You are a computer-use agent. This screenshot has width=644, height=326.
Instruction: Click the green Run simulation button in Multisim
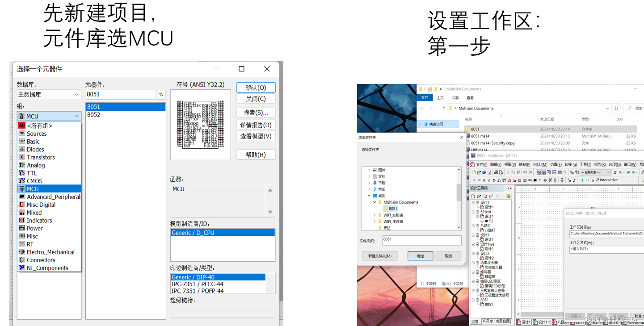pos(582,180)
